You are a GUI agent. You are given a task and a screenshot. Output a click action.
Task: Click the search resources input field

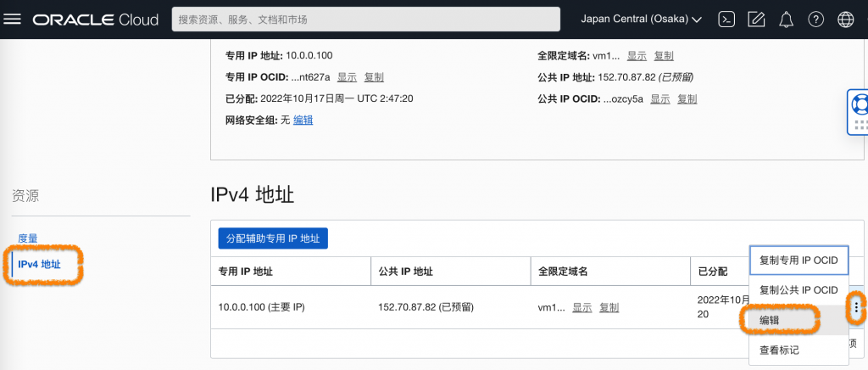click(365, 20)
